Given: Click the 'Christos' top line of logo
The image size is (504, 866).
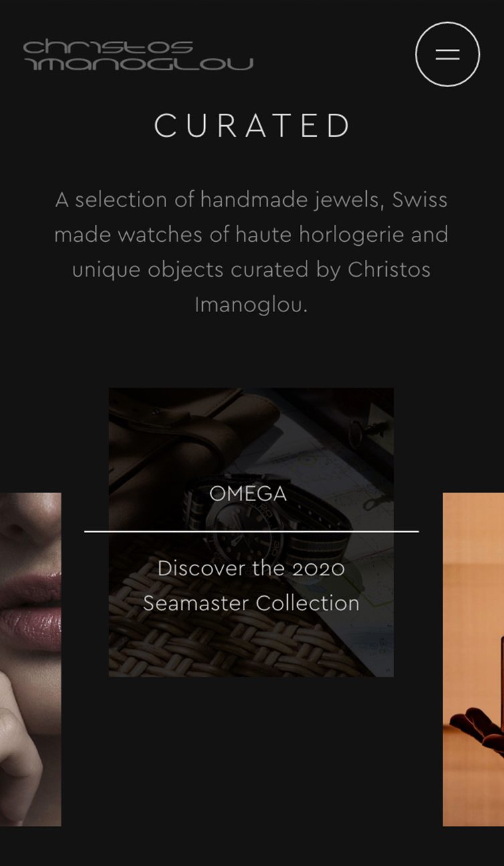Looking at the screenshot, I should [x=108, y=47].
